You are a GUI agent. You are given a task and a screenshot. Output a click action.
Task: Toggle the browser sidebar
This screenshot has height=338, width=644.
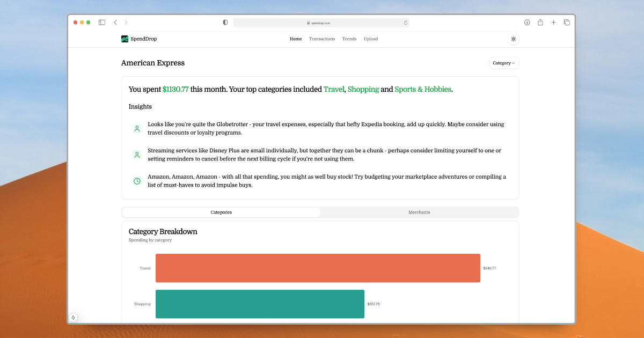click(101, 22)
